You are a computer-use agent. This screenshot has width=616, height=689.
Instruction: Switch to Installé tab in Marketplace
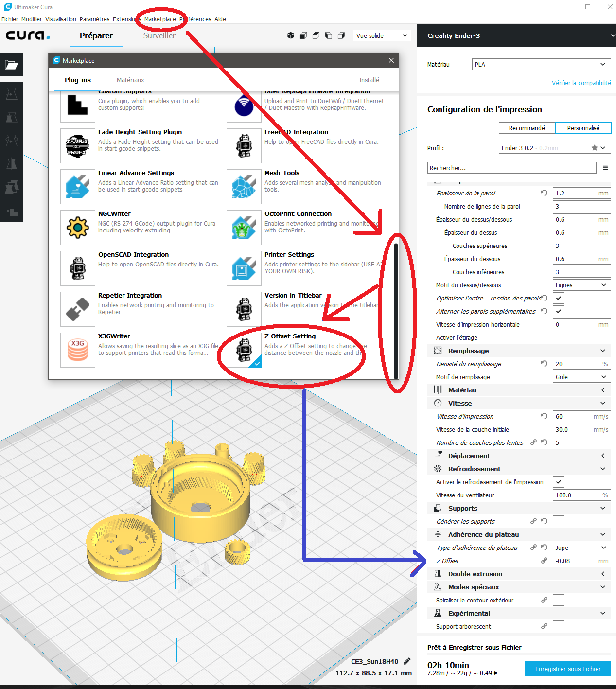point(369,80)
